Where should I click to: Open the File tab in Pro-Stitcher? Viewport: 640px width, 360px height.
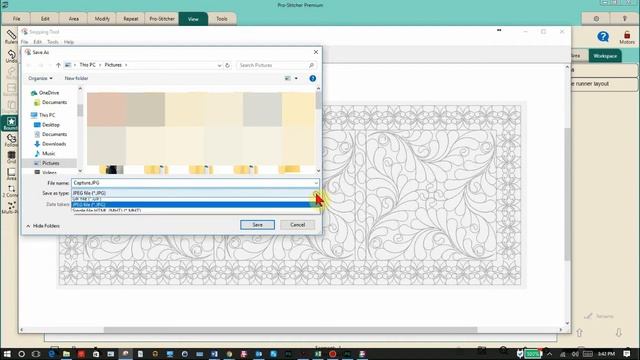[x=16, y=19]
